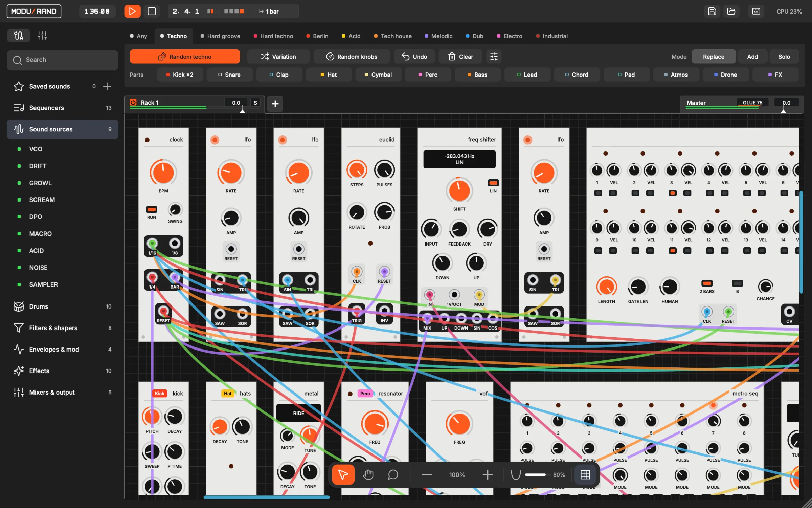This screenshot has width=812, height=508.
Task: Toggle the 2 BARS switch
Action: tap(707, 283)
